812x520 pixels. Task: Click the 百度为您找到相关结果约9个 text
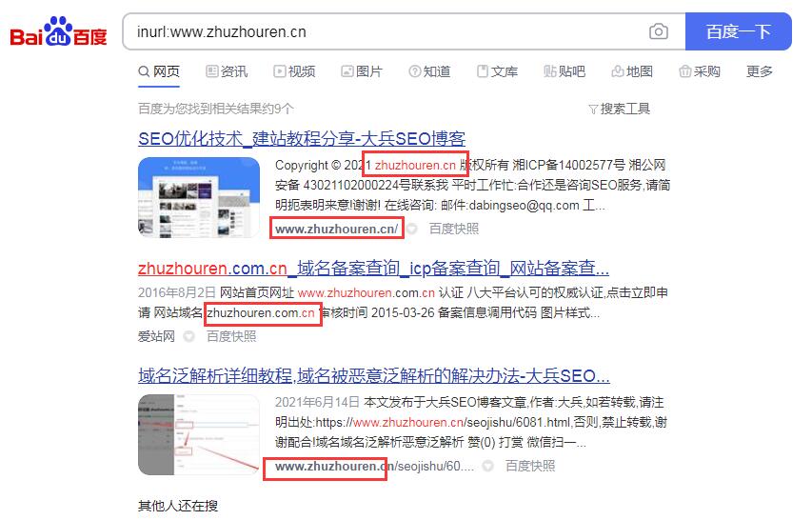(x=216, y=109)
